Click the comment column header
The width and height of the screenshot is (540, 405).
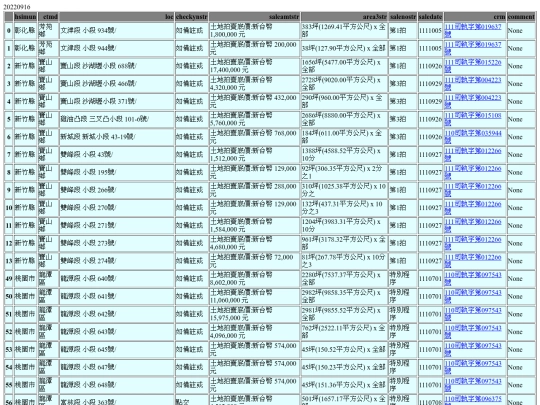(521, 17)
